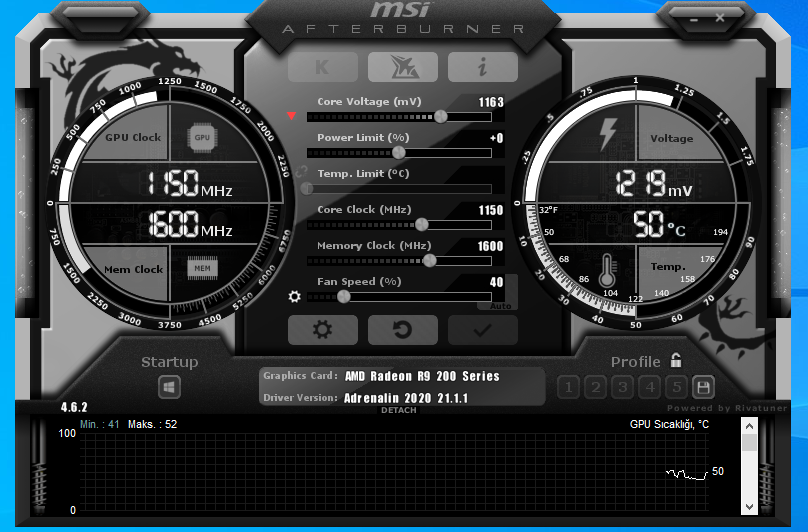Save profile with the floppy disk icon

[703, 387]
